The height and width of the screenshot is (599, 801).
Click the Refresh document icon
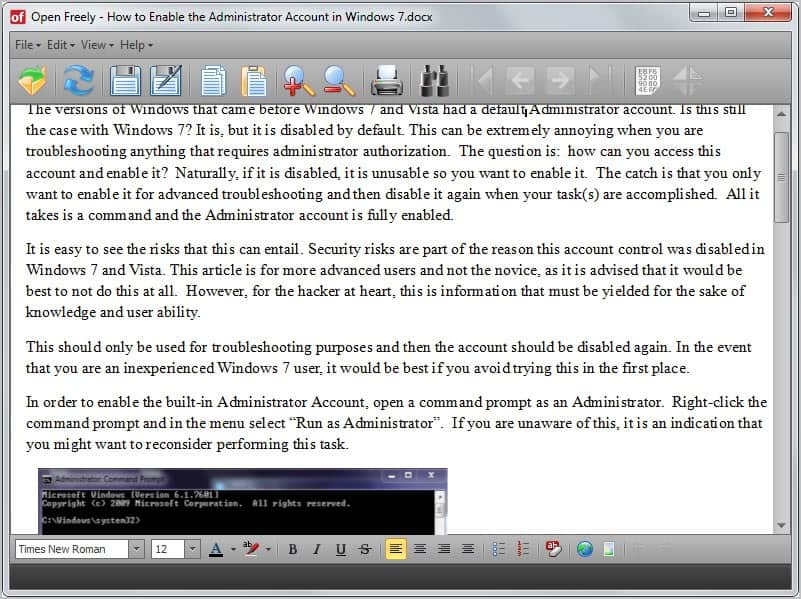pyautogui.click(x=78, y=80)
